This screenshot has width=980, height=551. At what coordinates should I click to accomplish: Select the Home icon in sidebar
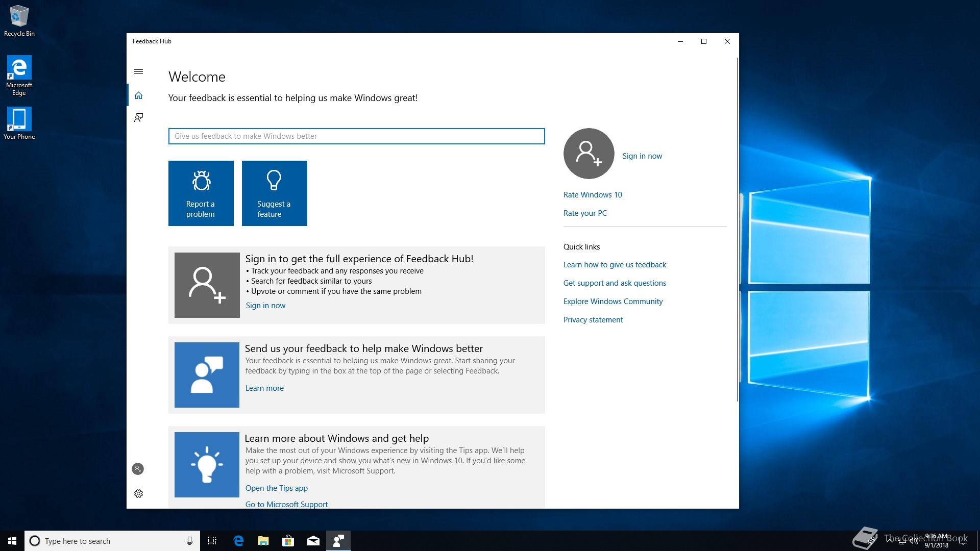pyautogui.click(x=138, y=95)
